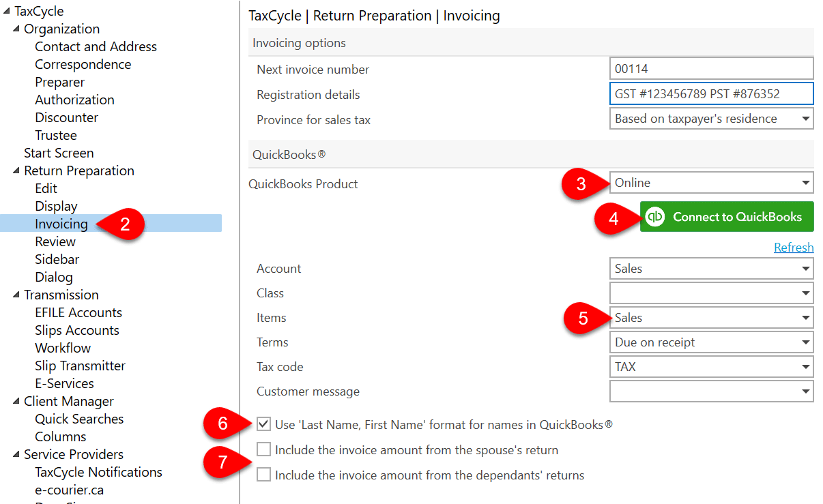Select Trustee in the options tree
The image size is (823, 504).
[56, 135]
